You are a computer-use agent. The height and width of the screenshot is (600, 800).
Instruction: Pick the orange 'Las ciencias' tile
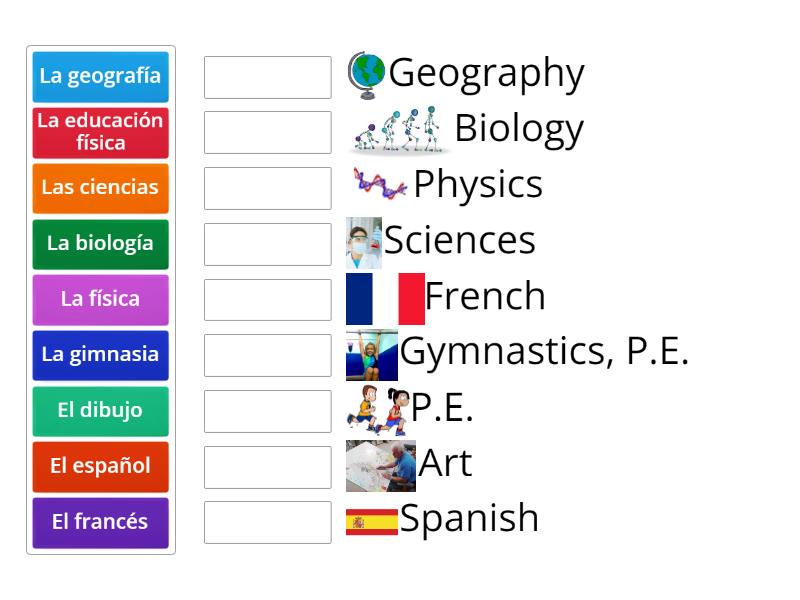[100, 188]
